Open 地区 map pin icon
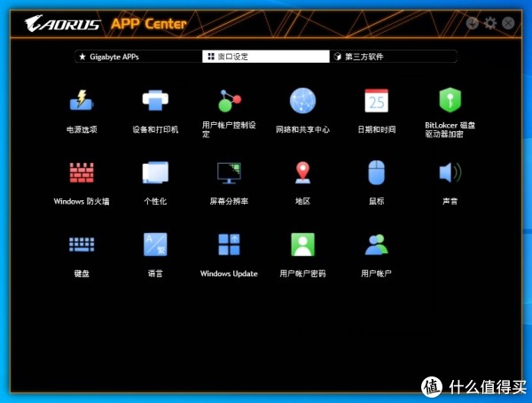532x403 pixels. click(x=302, y=173)
